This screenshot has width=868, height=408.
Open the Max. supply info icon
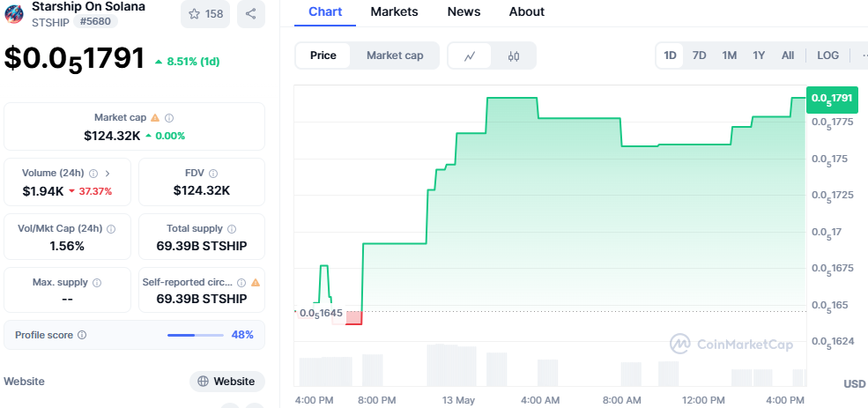tap(97, 282)
